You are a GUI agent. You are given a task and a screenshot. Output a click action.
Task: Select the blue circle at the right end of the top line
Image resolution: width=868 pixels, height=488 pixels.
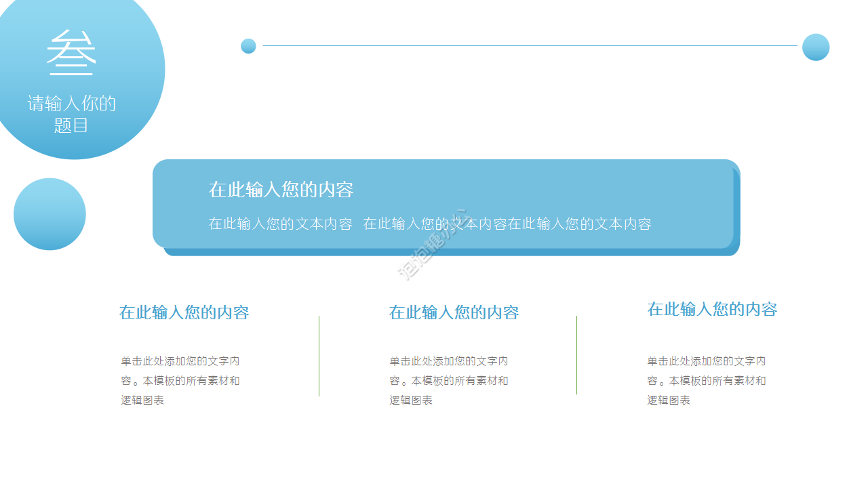816,47
